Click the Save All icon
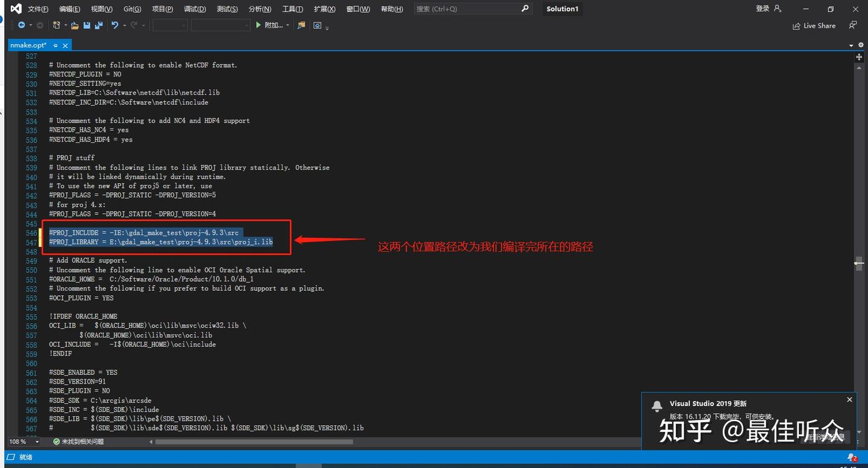868x468 pixels. pos(98,25)
